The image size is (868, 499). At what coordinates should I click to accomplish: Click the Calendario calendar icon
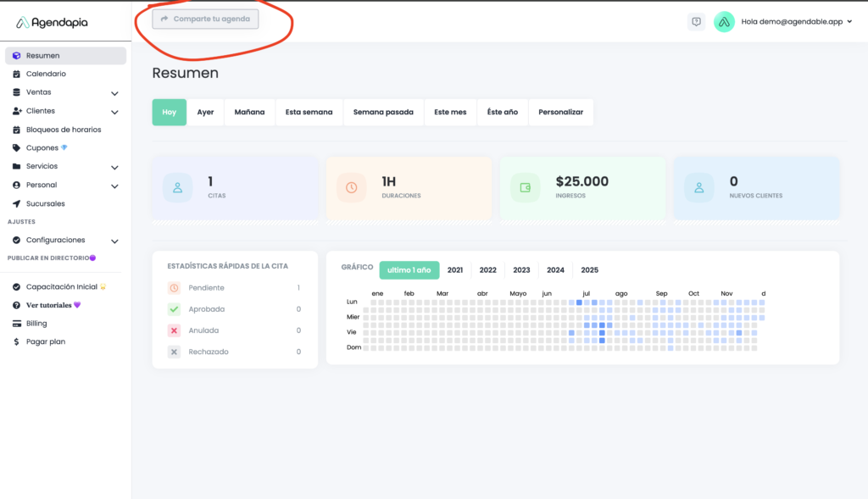tap(17, 74)
